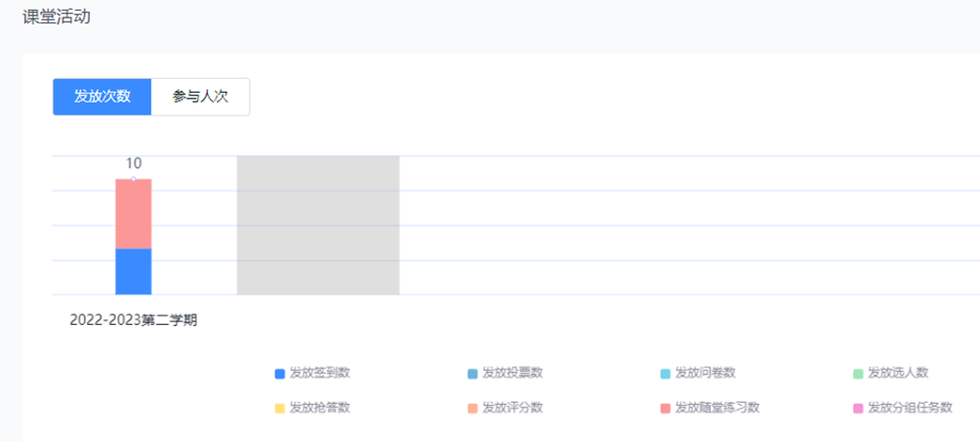Click the 2022-2023第二学期 axis label
Image resolution: width=980 pixels, height=441 pixels.
134,320
